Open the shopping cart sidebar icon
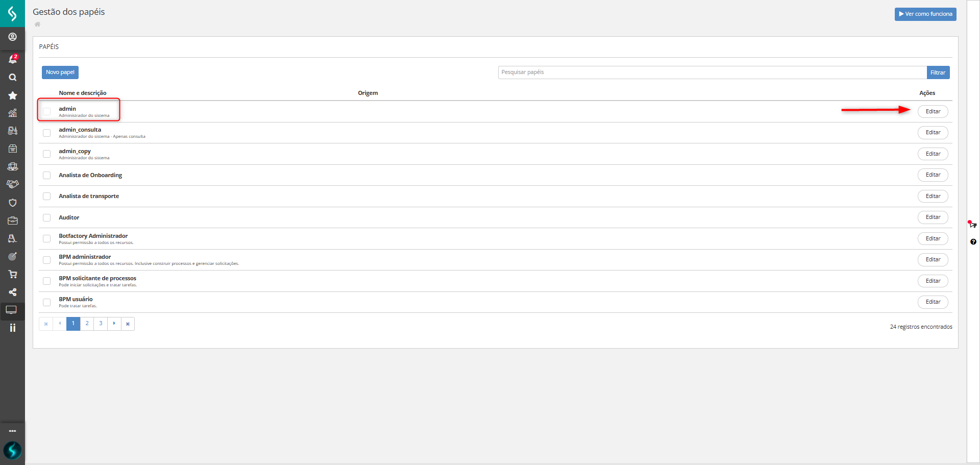The width and height of the screenshot is (980, 465). [12, 274]
